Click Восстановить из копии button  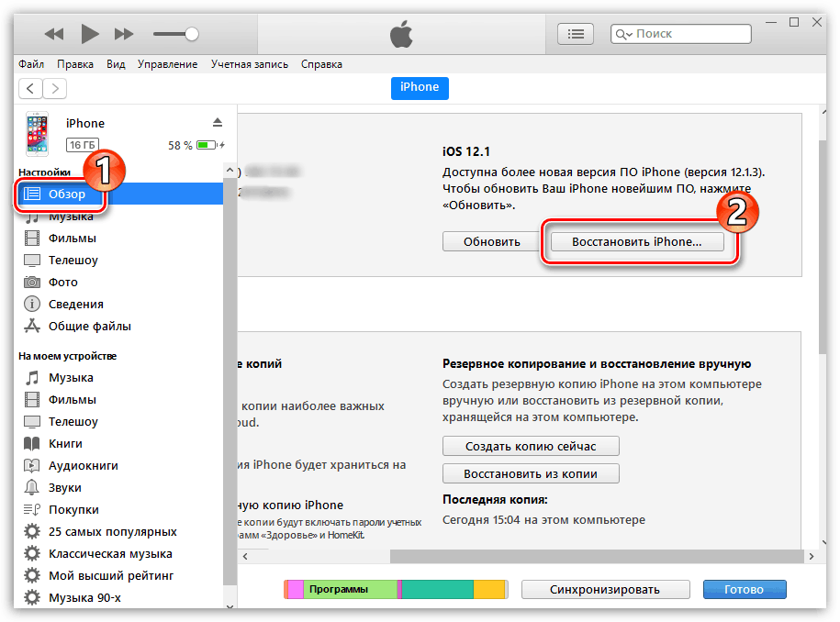coord(531,473)
